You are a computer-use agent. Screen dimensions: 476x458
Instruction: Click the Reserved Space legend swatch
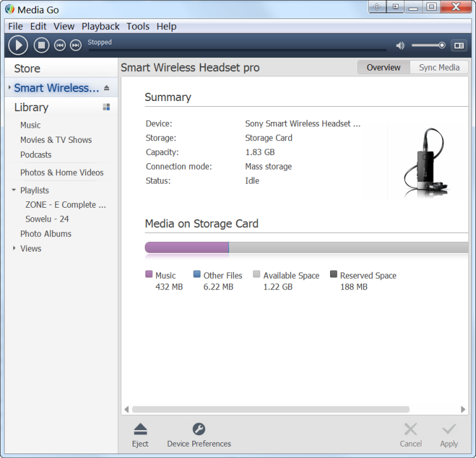point(334,274)
